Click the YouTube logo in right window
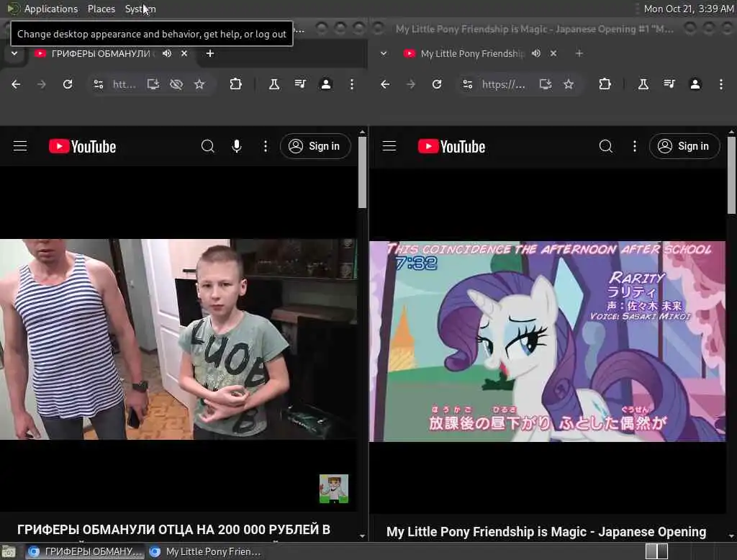737x560 pixels. 451,147
